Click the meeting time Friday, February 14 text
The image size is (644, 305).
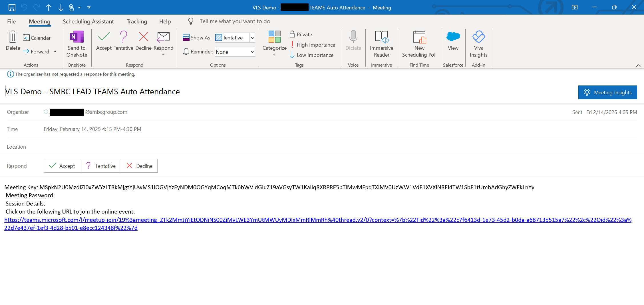(x=92, y=129)
